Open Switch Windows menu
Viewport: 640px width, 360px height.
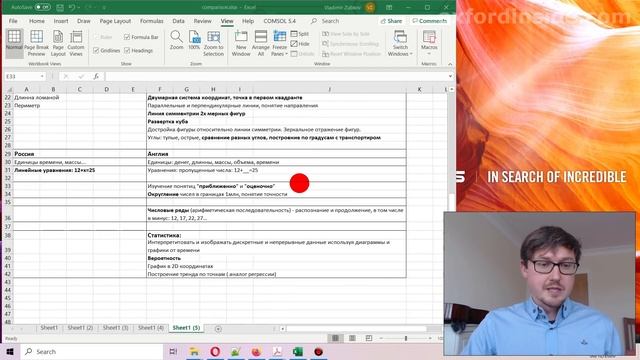pyautogui.click(x=400, y=43)
